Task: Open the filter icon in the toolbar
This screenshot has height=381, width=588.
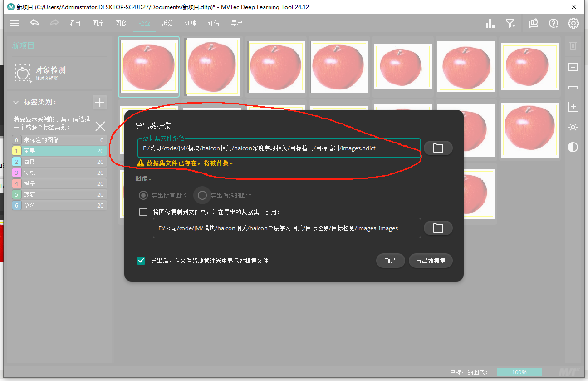Action: click(510, 23)
